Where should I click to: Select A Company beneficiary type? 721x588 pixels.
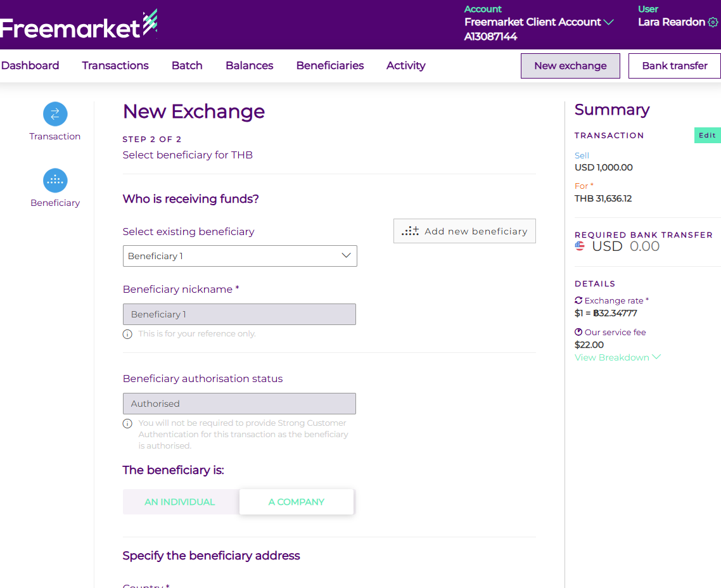pos(297,502)
